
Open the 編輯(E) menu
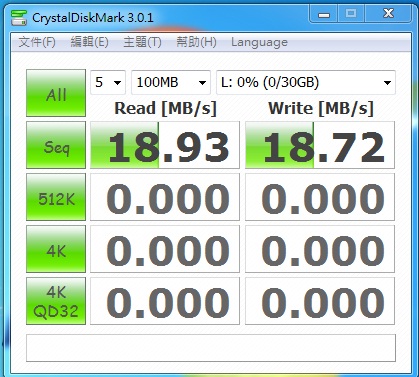pyautogui.click(x=89, y=42)
